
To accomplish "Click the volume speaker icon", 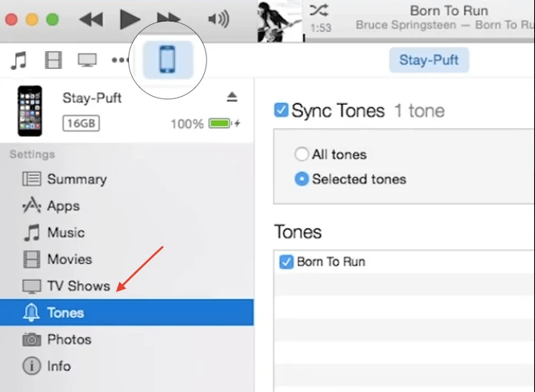I will (x=218, y=18).
